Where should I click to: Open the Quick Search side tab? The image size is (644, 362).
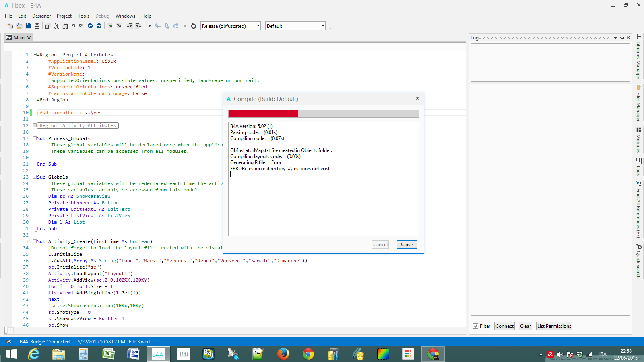tap(639, 261)
